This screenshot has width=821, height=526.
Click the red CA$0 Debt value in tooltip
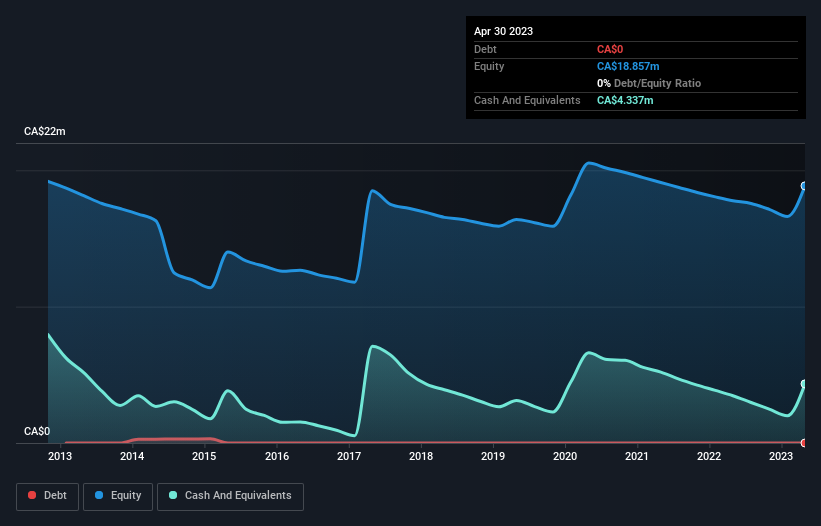click(610, 49)
